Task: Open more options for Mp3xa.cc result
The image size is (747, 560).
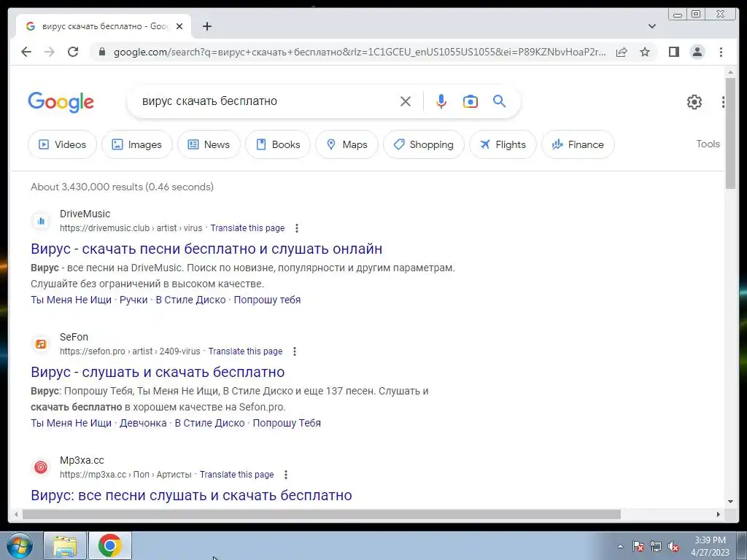Action: coord(286,475)
